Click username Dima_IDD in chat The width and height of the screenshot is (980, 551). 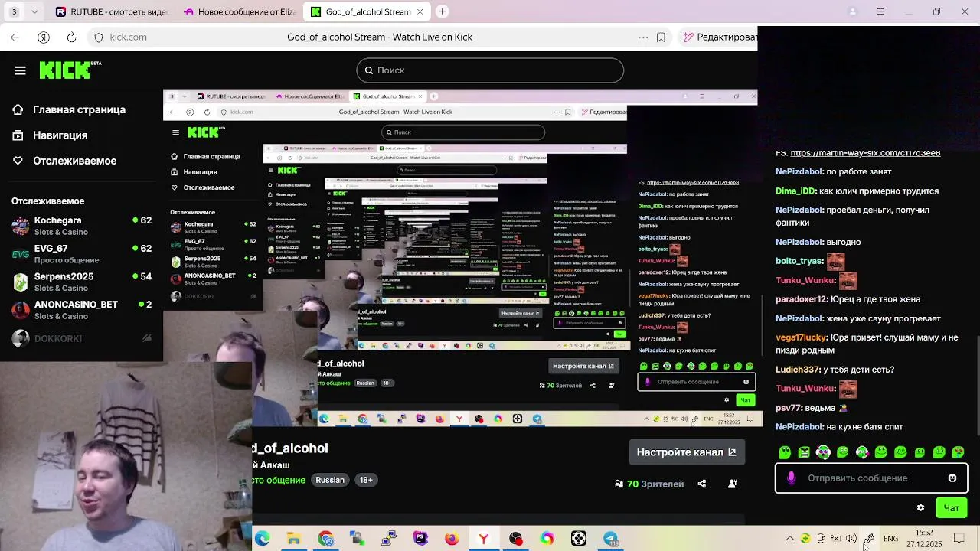[x=795, y=191]
